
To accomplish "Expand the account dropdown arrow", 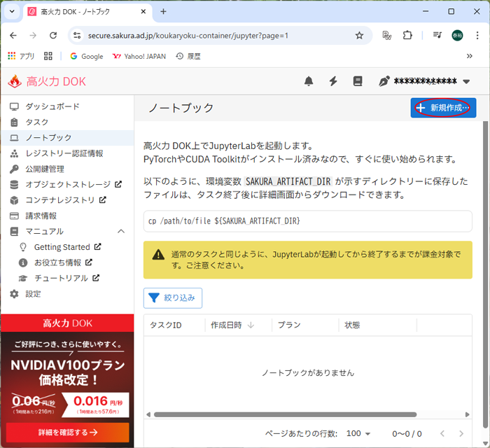I will [466, 81].
